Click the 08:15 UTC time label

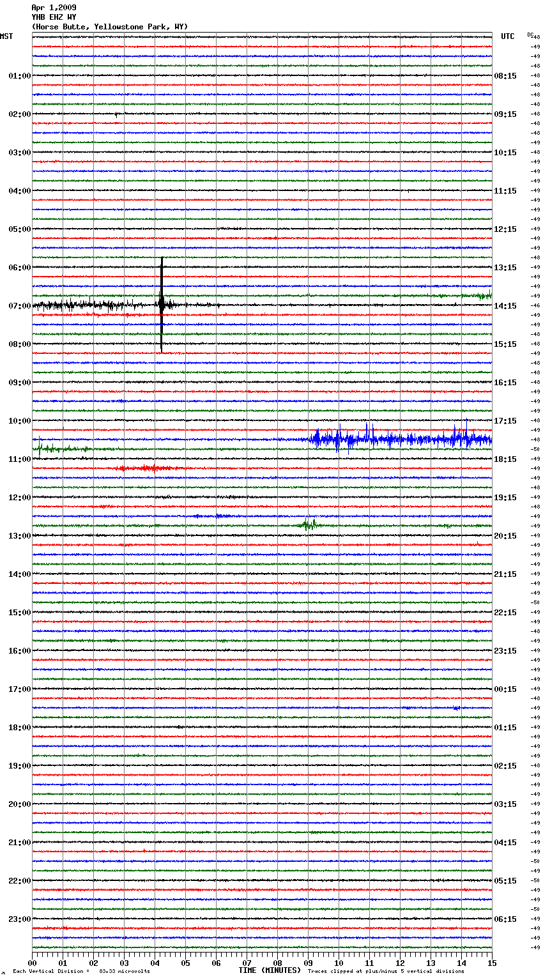pos(505,76)
